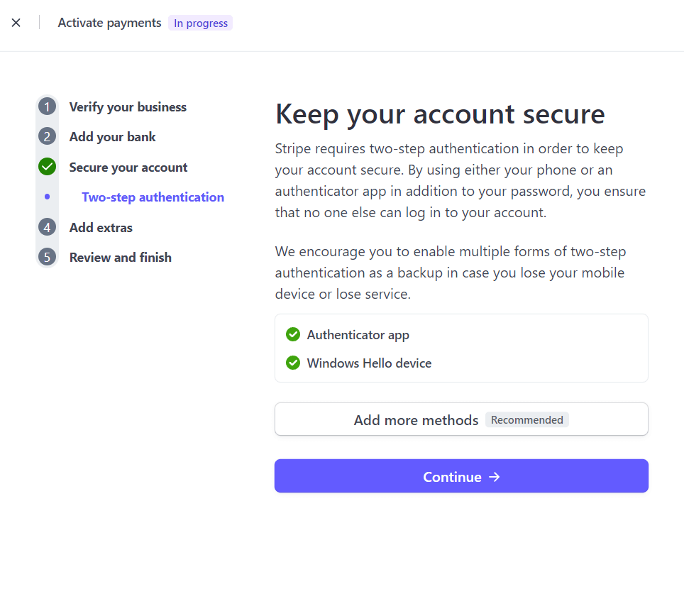Select the Add your bank step

(x=112, y=136)
